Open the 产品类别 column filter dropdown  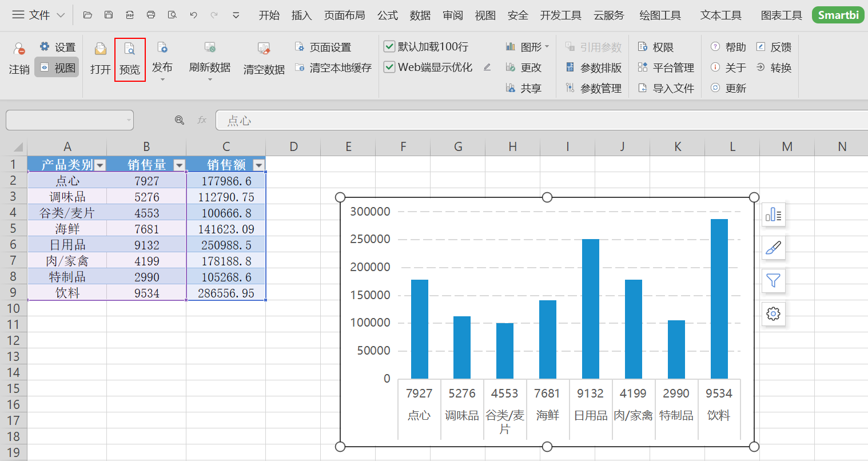coord(100,165)
